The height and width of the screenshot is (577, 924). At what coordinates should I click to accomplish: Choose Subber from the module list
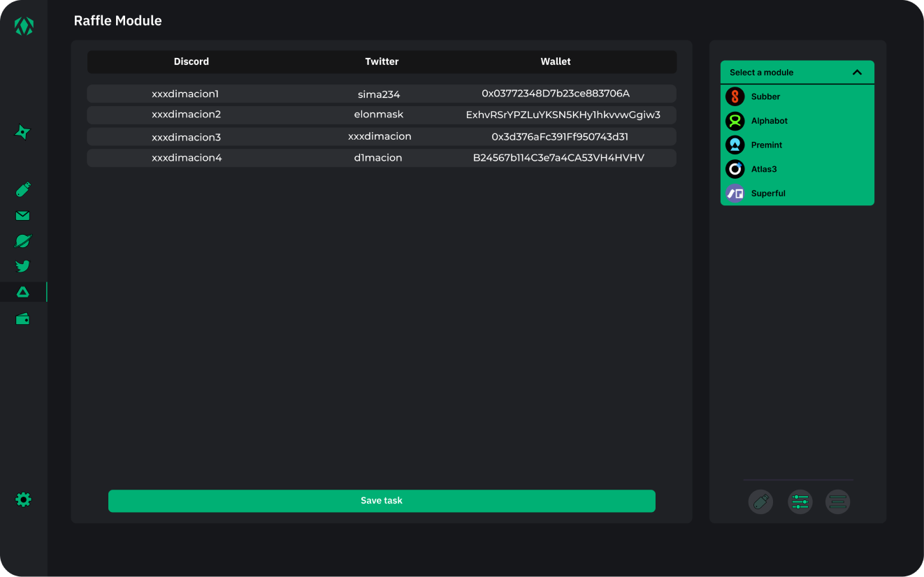(x=765, y=96)
